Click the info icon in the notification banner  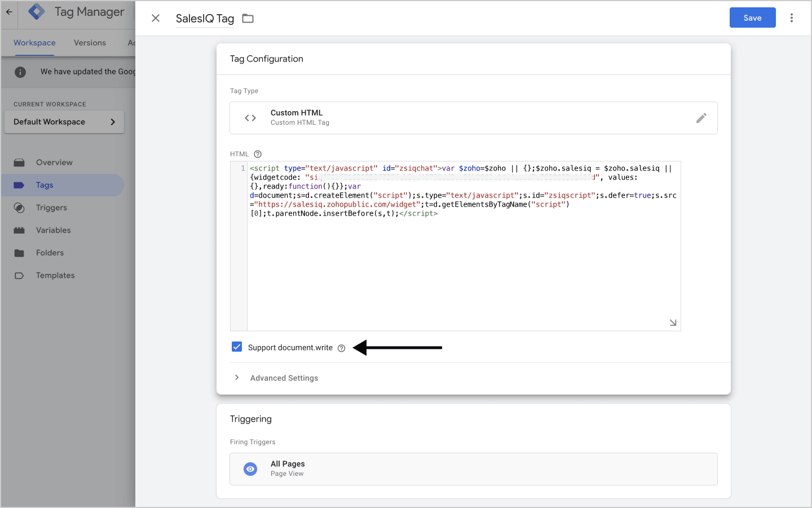20,72
